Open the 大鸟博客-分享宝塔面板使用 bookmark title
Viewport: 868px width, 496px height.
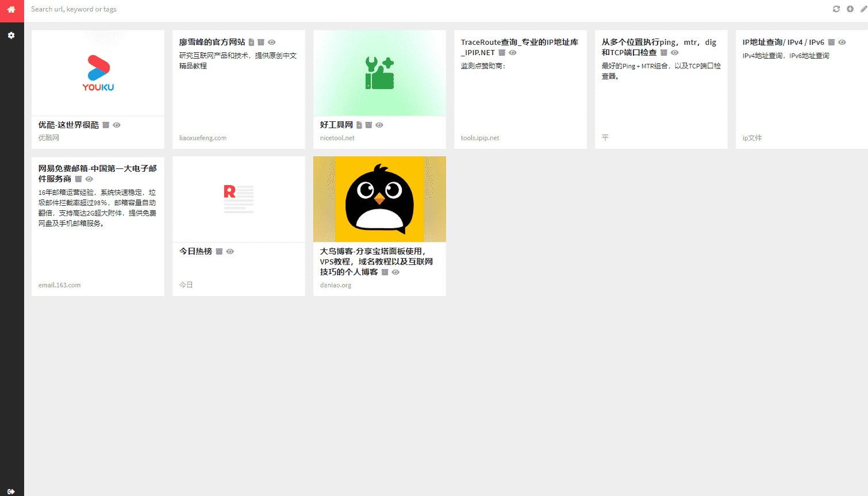point(377,262)
